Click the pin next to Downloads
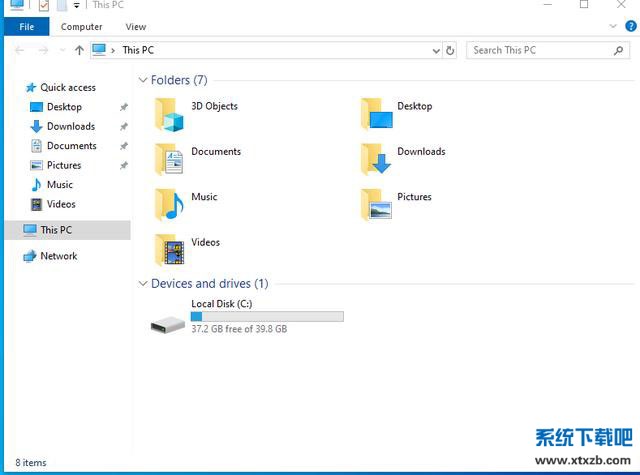This screenshot has height=475, width=640. point(123,127)
